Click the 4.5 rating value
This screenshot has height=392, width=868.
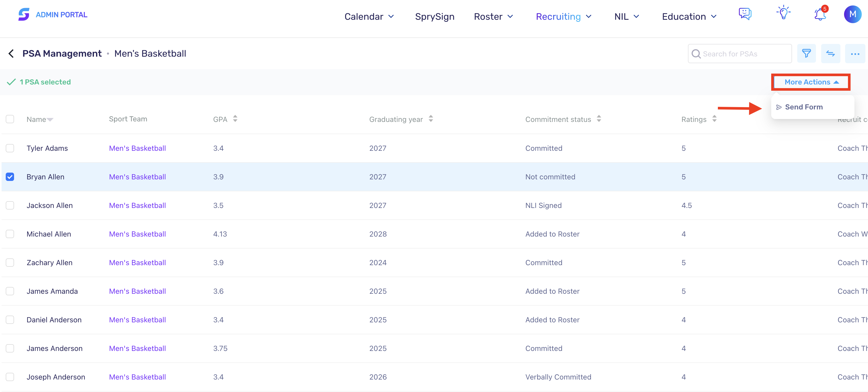click(x=687, y=205)
